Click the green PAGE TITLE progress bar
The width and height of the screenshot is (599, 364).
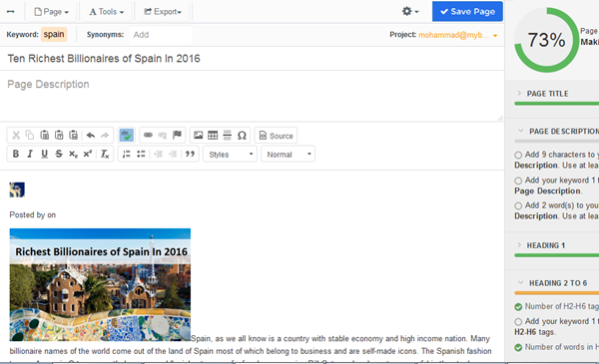(x=557, y=104)
